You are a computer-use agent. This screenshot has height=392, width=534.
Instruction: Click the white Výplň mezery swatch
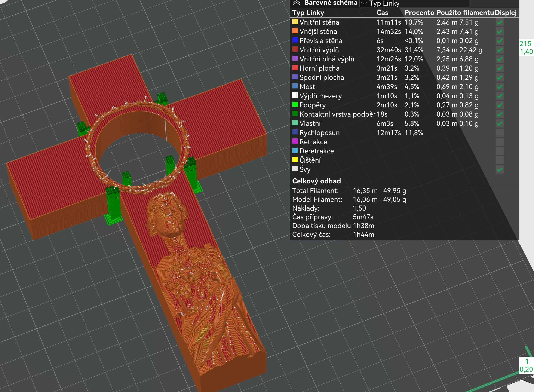[x=295, y=95]
